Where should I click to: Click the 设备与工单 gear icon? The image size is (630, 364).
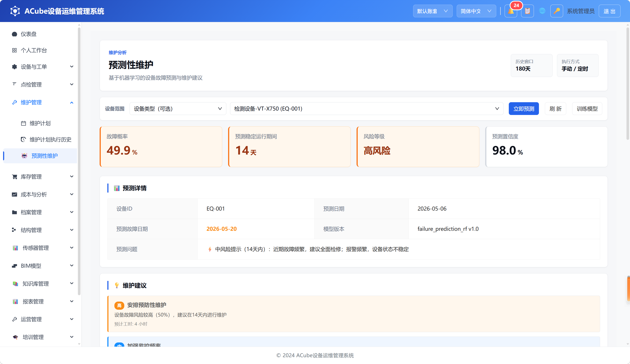pos(15,67)
